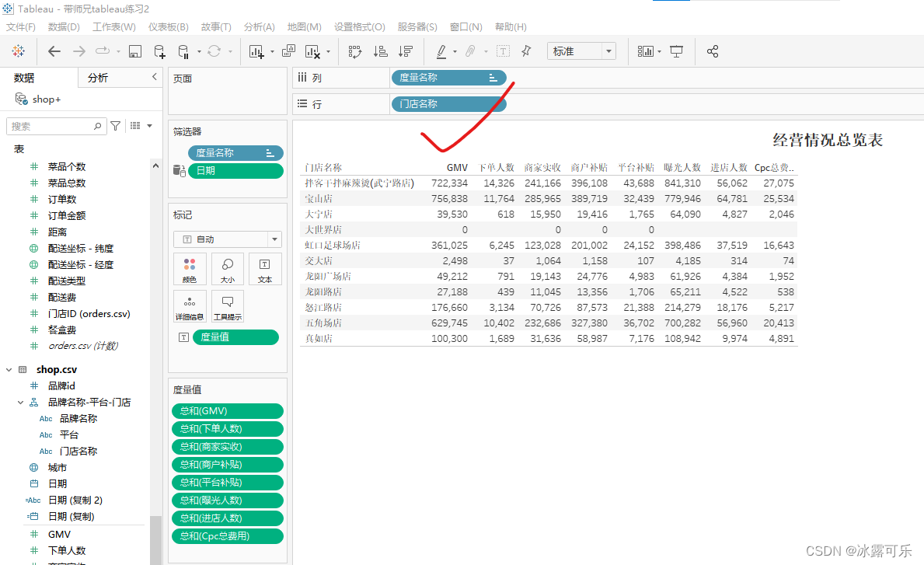Select the 城市 geographic field
Viewport: 924px width, 565px height.
58,467
